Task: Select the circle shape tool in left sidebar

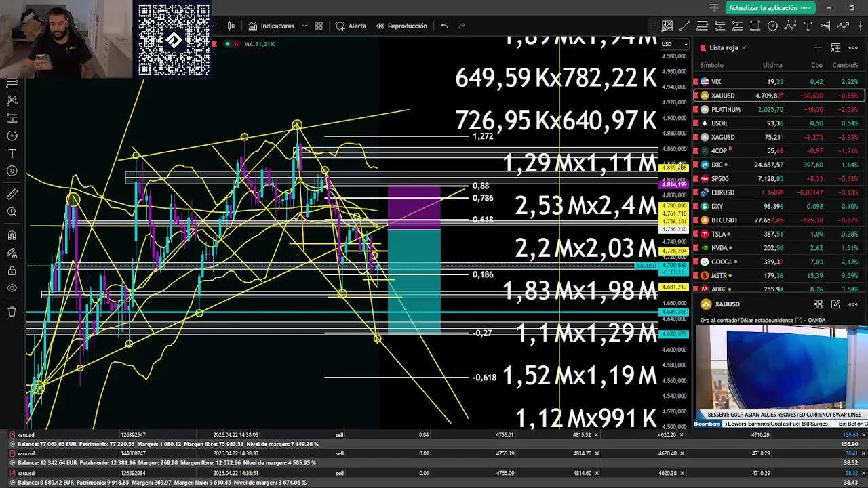Action: 12,136
